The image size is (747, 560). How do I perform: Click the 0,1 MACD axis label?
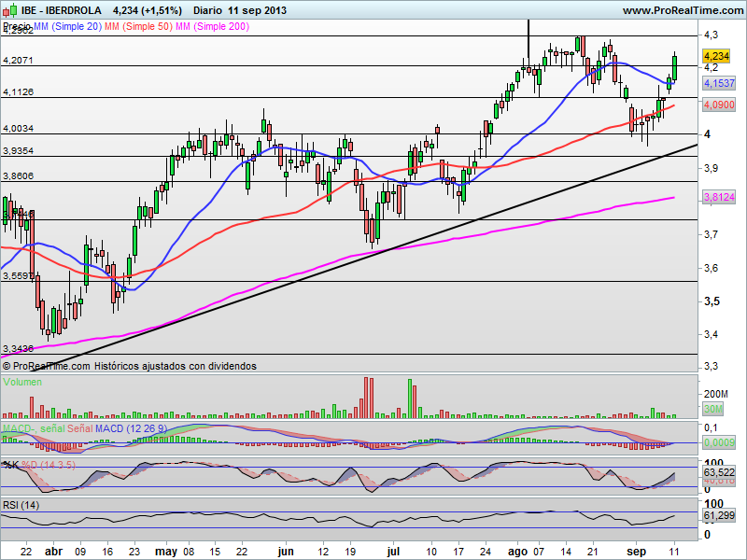711,427
